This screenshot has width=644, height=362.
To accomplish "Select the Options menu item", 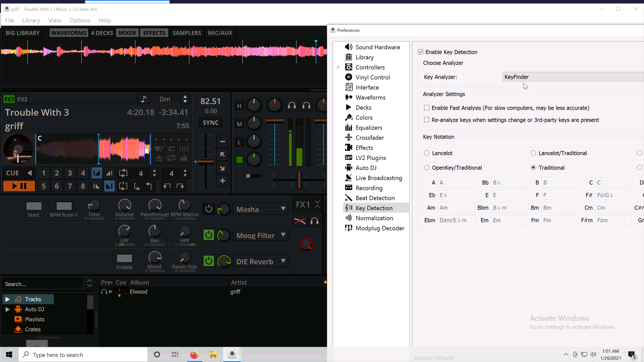I will 80,20.
